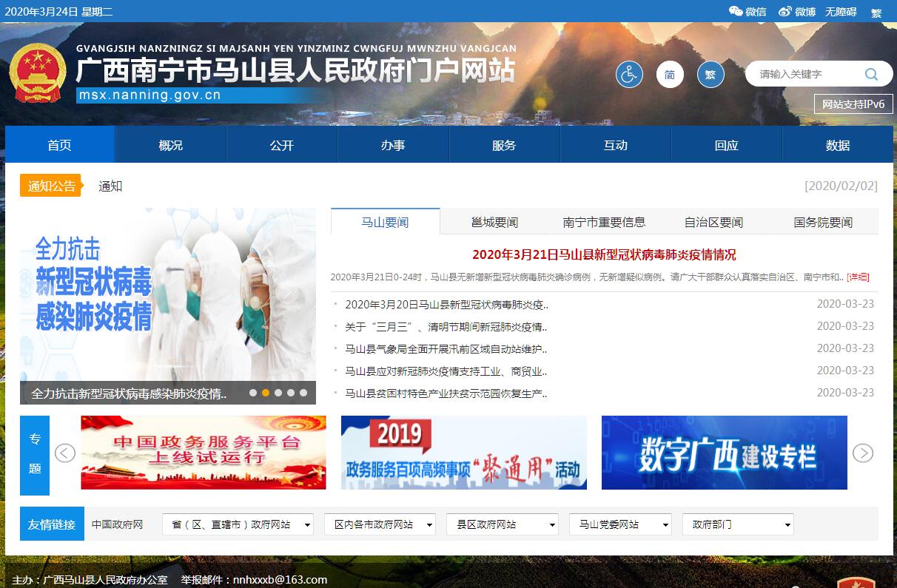
Task: Click the 无障碍 link in top bar
Action: [x=841, y=11]
